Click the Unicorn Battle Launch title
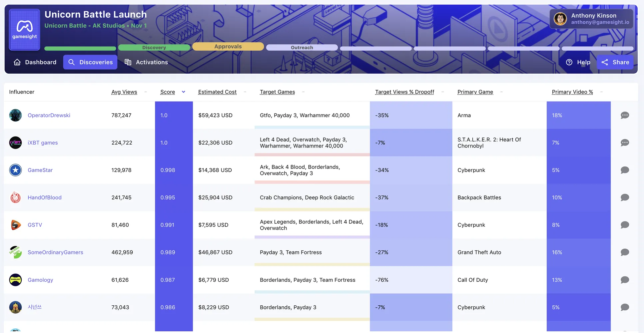This screenshot has width=644, height=333. tap(96, 14)
